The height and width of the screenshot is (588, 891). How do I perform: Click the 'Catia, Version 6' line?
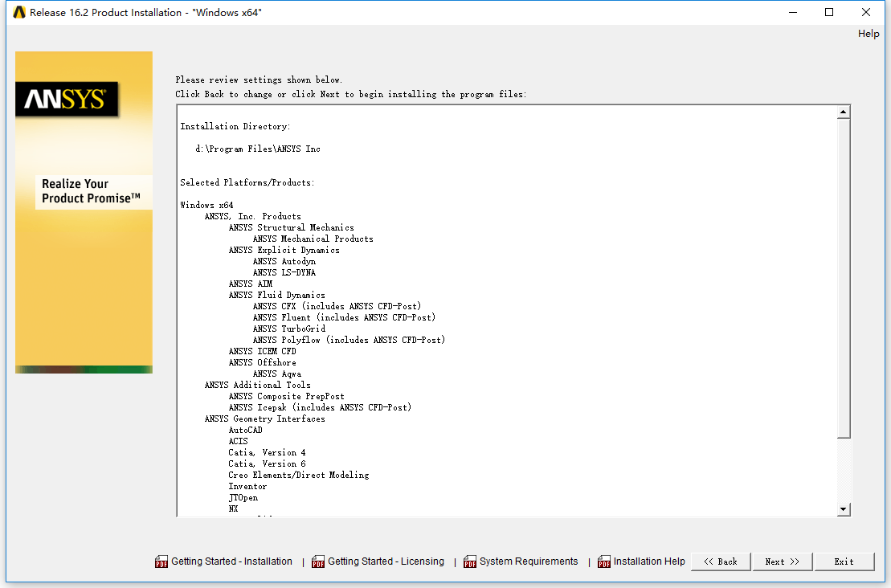pos(267,464)
